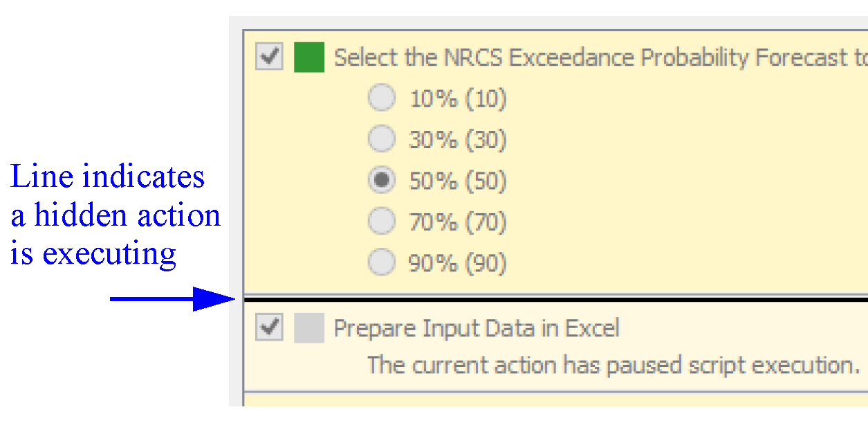Click gray status square beside Prepare Input Data
The image size is (868, 423).
coord(309,328)
